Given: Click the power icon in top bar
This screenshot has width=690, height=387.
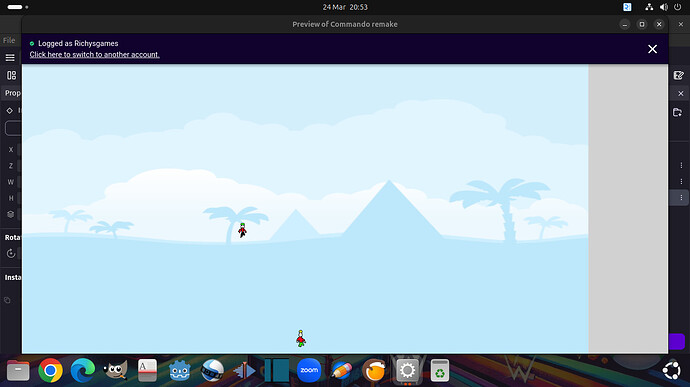Looking at the screenshot, I should [678, 7].
